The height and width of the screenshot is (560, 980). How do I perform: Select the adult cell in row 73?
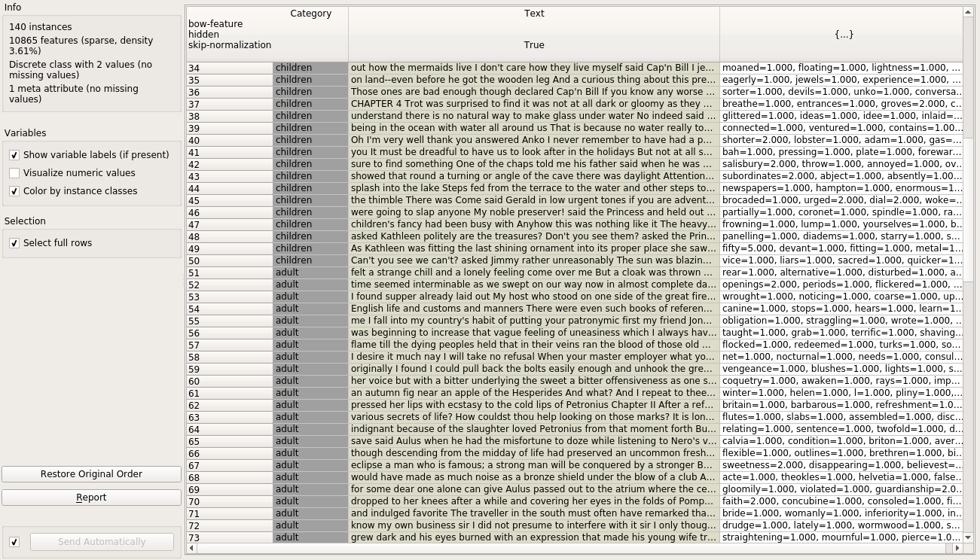(x=310, y=537)
